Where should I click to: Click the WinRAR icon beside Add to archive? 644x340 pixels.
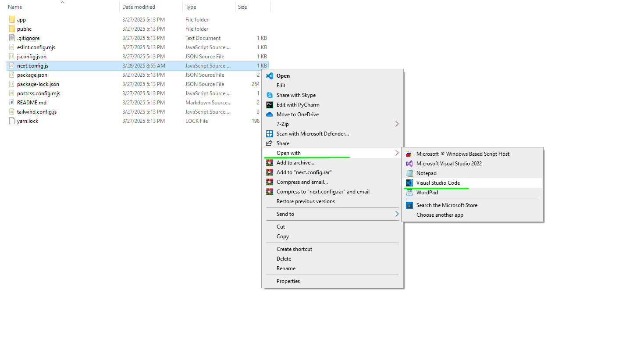pyautogui.click(x=270, y=163)
